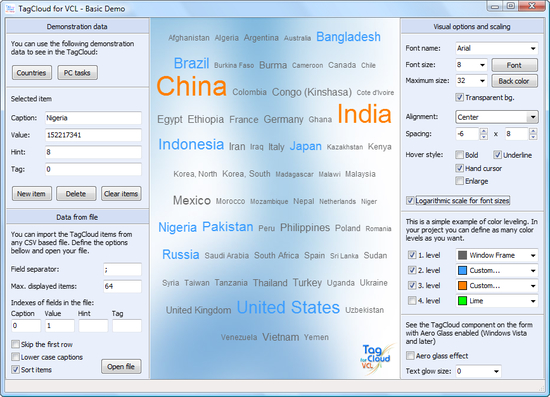Toggle the Hand cursor checkbox
The height and width of the screenshot is (397, 550).
tap(460, 168)
